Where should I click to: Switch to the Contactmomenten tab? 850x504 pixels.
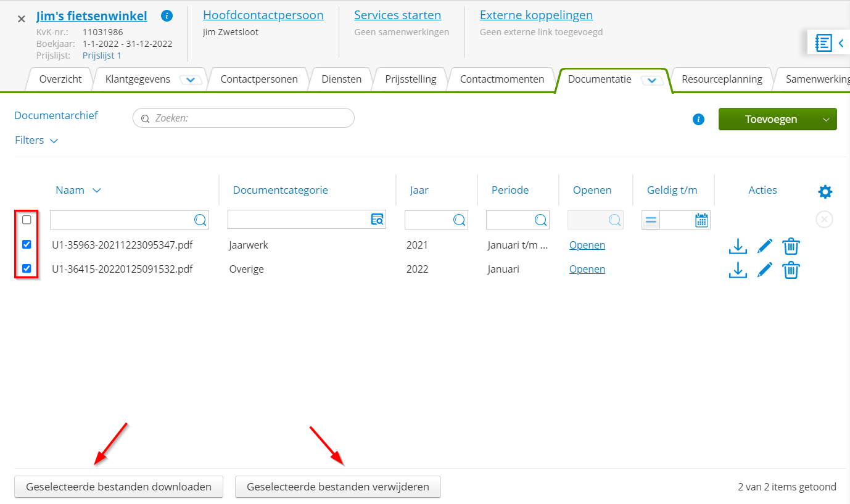[501, 79]
